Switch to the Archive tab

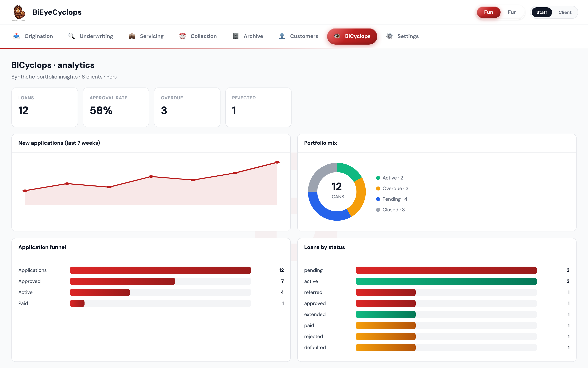coord(248,36)
